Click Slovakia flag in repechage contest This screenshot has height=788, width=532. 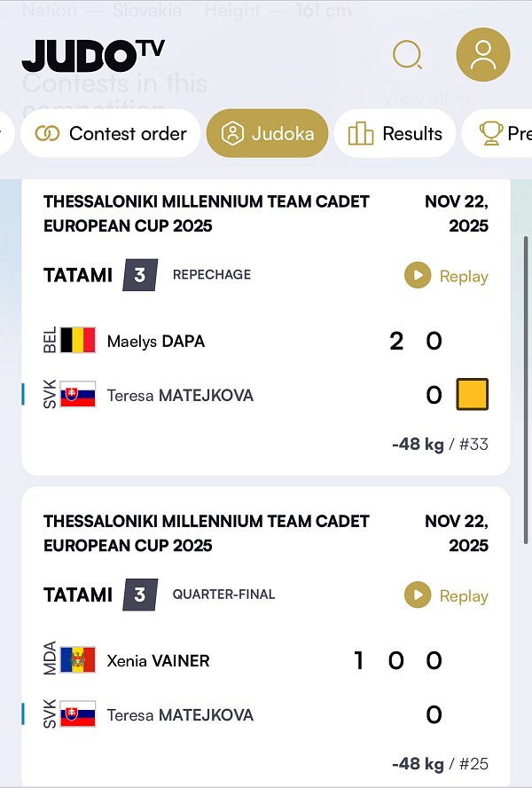coord(78,395)
